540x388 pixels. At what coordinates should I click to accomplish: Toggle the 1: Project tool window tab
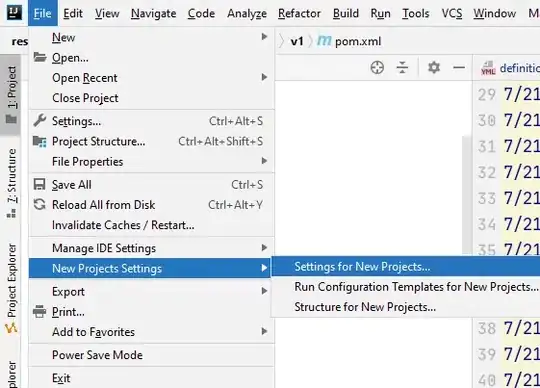coord(11,95)
